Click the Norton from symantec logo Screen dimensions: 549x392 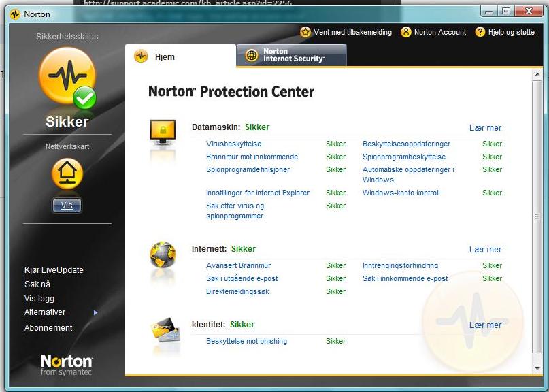click(67, 365)
